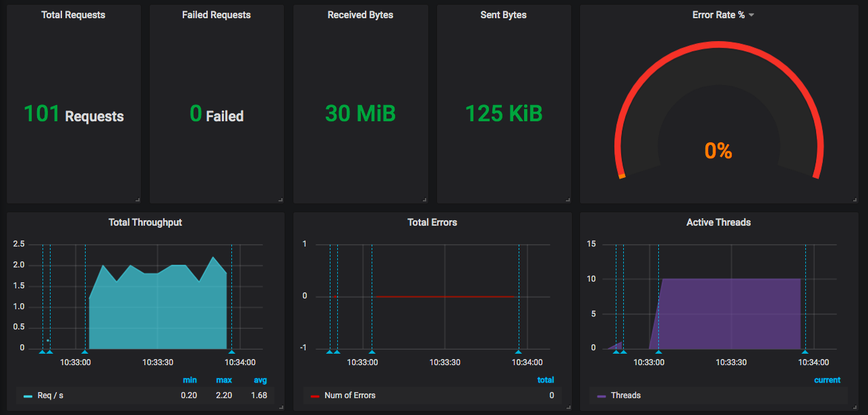Click the Received Bytes panel title

click(360, 15)
